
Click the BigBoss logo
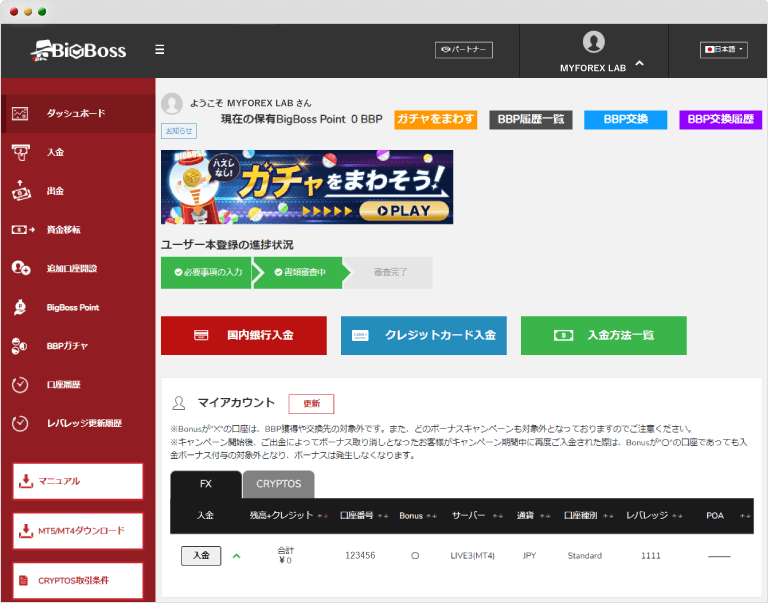pyautogui.click(x=78, y=50)
